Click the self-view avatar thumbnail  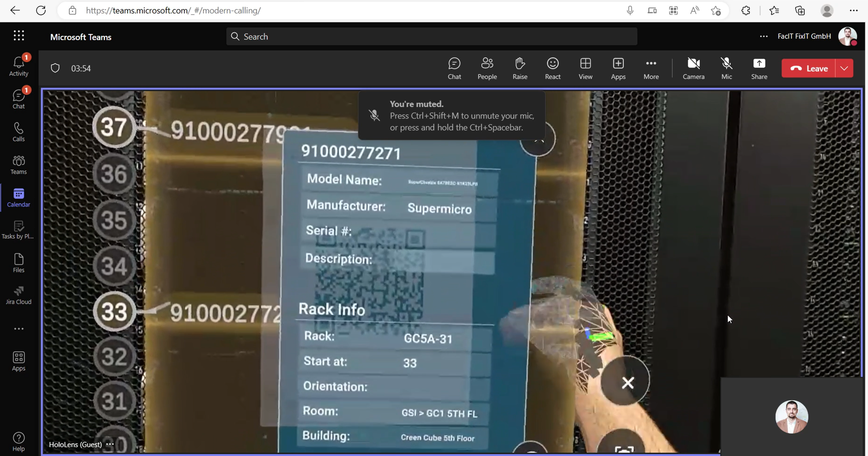pos(792,417)
